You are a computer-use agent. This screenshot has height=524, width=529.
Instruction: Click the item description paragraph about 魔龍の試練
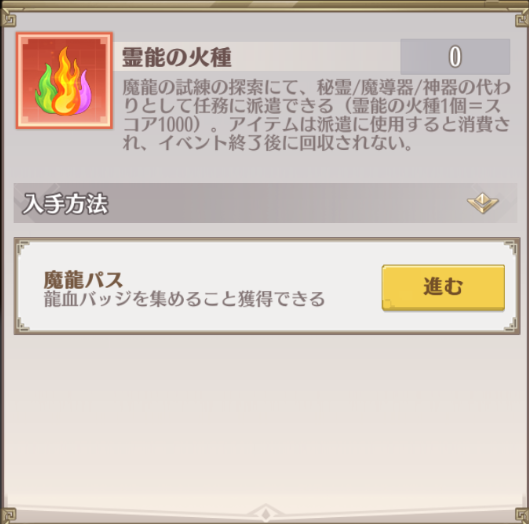coord(316,115)
